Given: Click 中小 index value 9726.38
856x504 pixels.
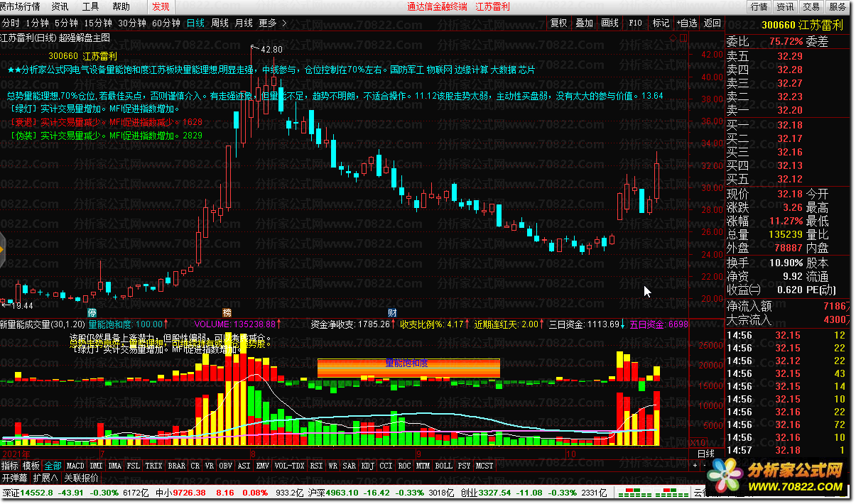Looking at the screenshot, I should (189, 493).
